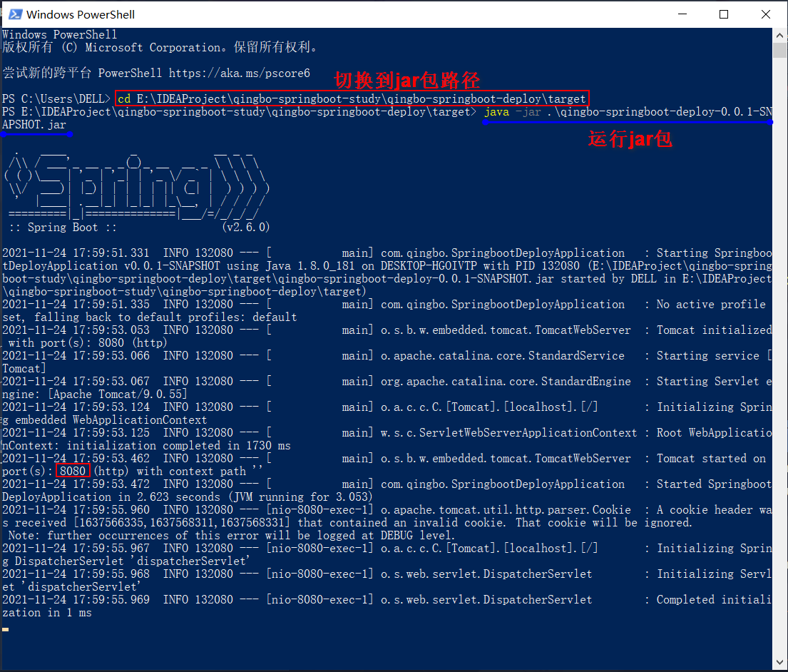Click 'APSHOT.jar' wrapped text

pyautogui.click(x=34, y=125)
